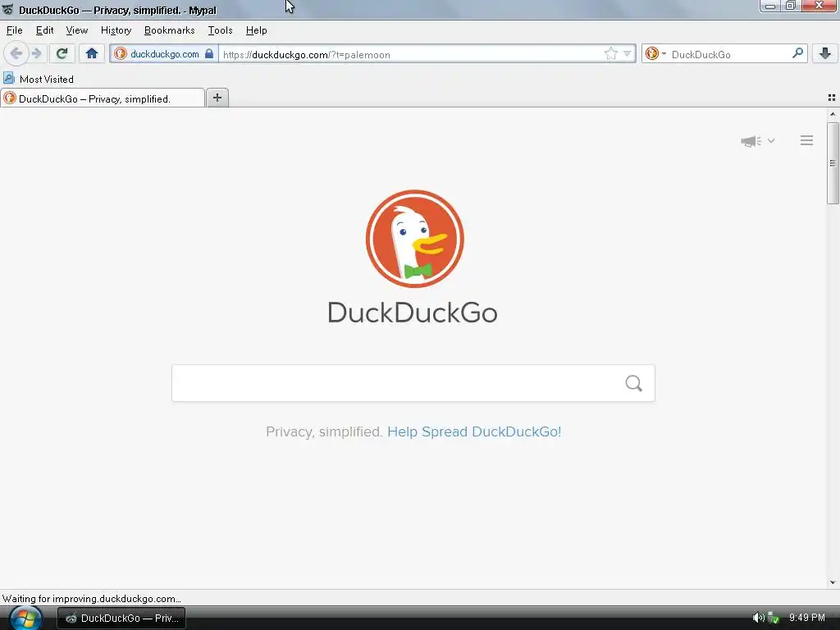Close the Mypal browser window
The width and height of the screenshot is (840, 630).
point(819,6)
